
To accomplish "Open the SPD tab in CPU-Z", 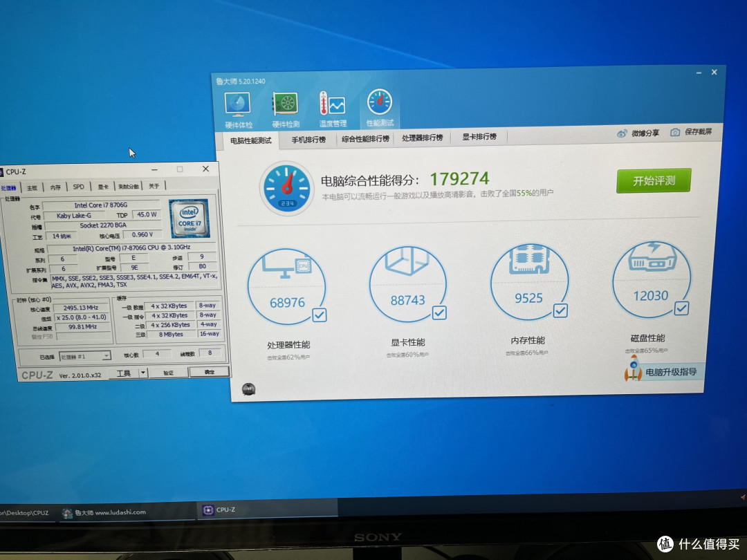I will pyautogui.click(x=78, y=186).
